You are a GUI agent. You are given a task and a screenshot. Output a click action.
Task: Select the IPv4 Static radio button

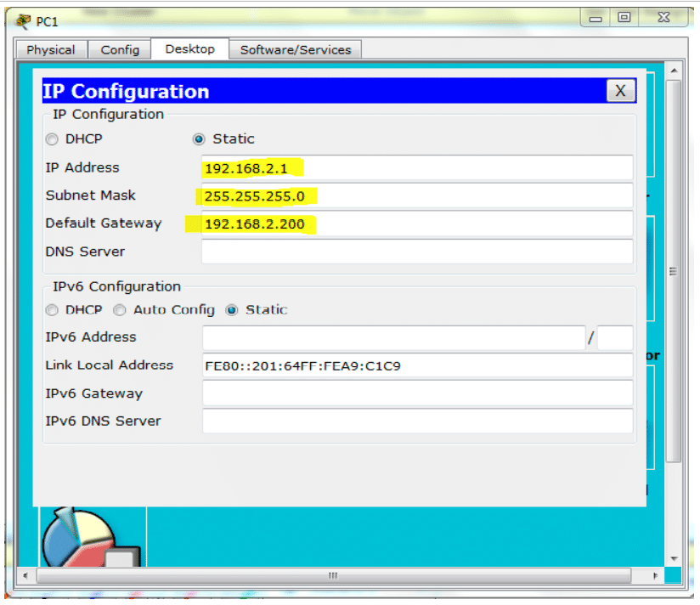point(199,139)
